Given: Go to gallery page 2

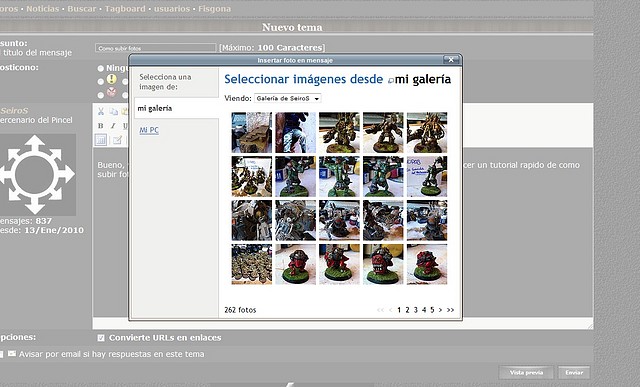Looking at the screenshot, I should tap(407, 310).
